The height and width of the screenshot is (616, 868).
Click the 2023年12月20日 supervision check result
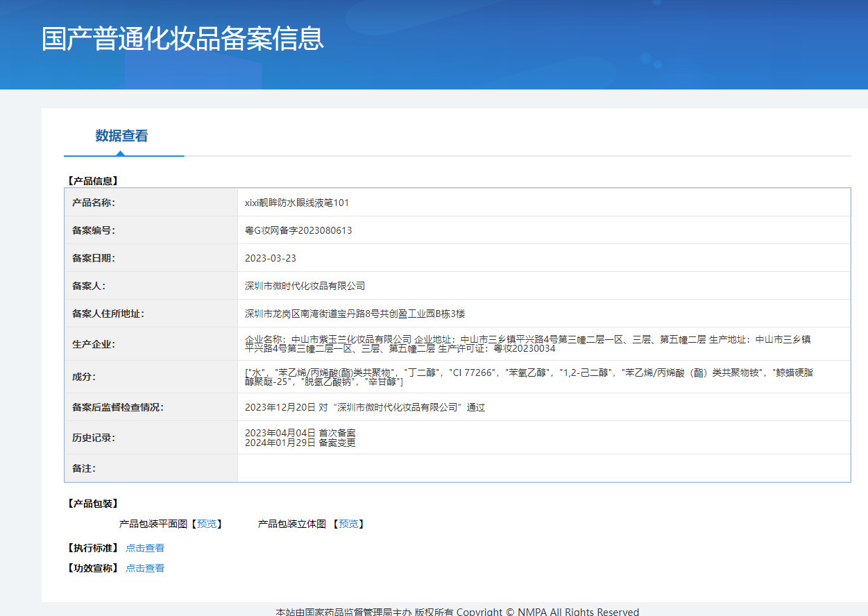coord(365,407)
